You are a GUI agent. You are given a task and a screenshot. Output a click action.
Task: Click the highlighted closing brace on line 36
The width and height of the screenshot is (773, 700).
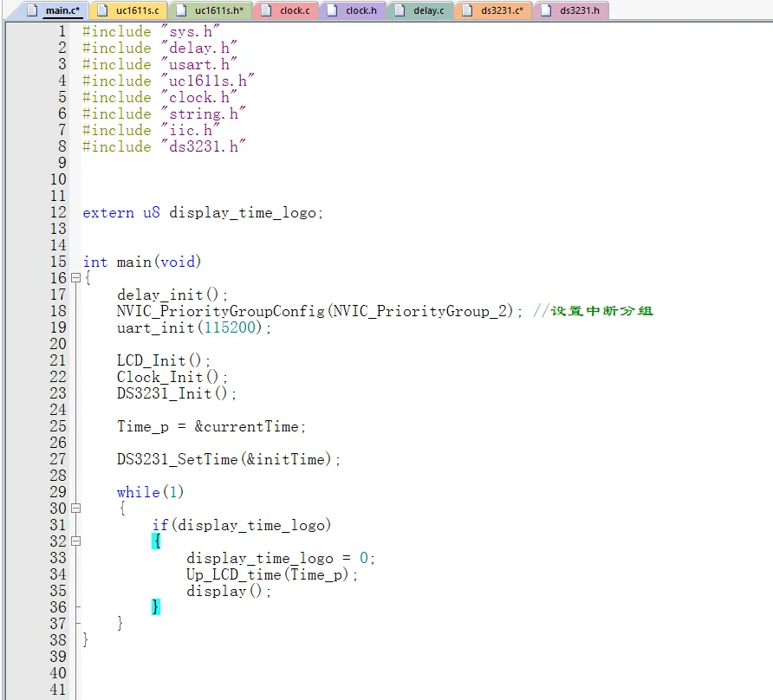point(156,606)
